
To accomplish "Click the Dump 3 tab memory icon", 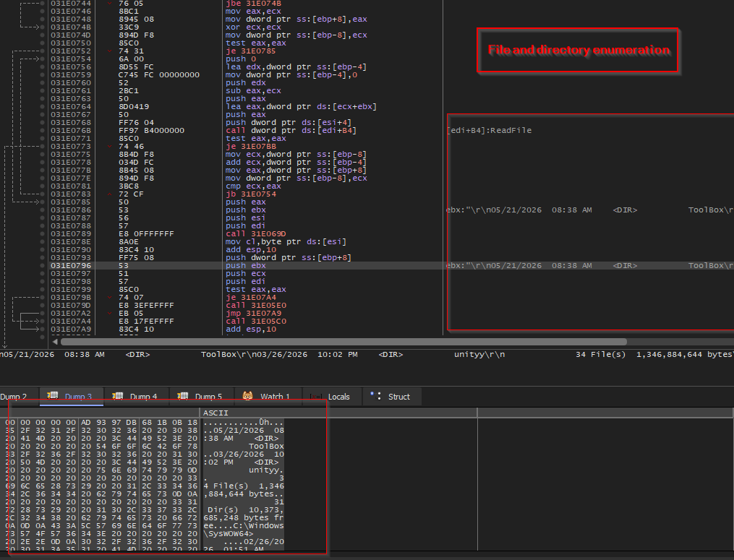I will pyautogui.click(x=52, y=396).
